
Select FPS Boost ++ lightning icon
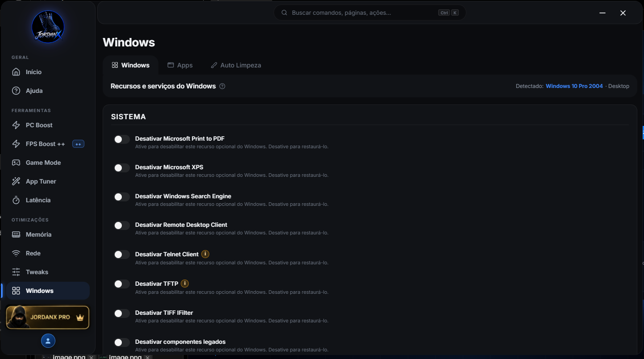point(16,144)
